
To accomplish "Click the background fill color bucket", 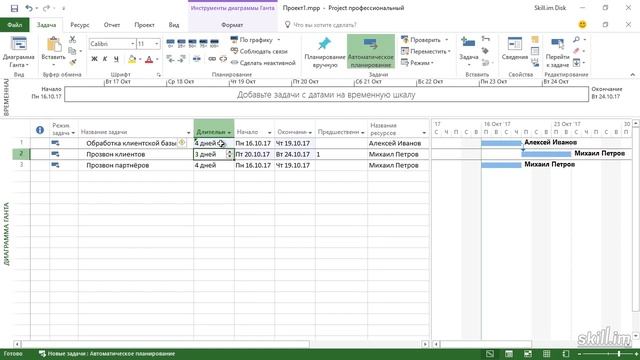I will [132, 60].
